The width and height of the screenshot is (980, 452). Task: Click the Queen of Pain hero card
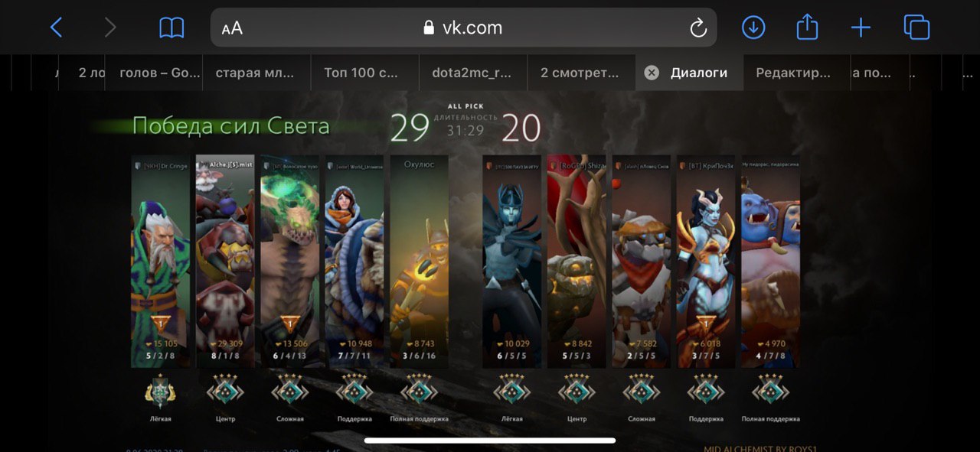click(706, 262)
